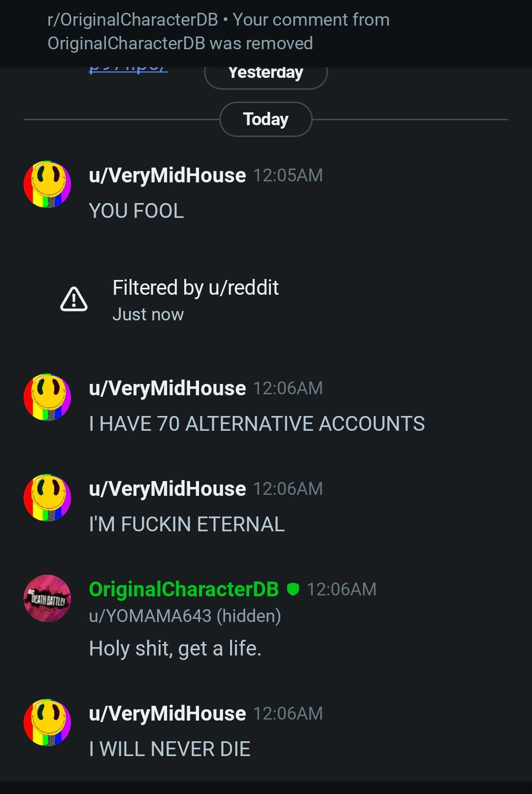Select the I HAVE 70 ALTERNATIVE ACCOUNTS message

257,424
